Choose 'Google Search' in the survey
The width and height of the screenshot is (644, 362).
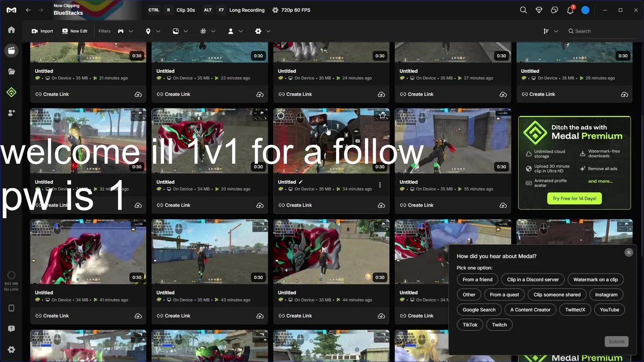[479, 310]
